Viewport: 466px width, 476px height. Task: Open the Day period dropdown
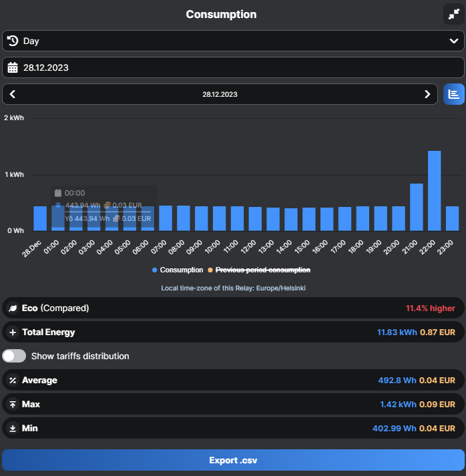pyautogui.click(x=232, y=41)
